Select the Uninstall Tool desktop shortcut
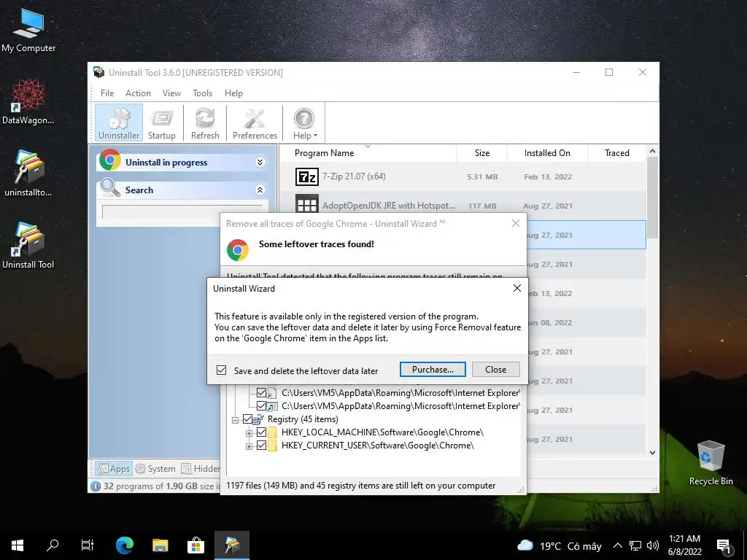The height and width of the screenshot is (560, 747). (x=28, y=246)
